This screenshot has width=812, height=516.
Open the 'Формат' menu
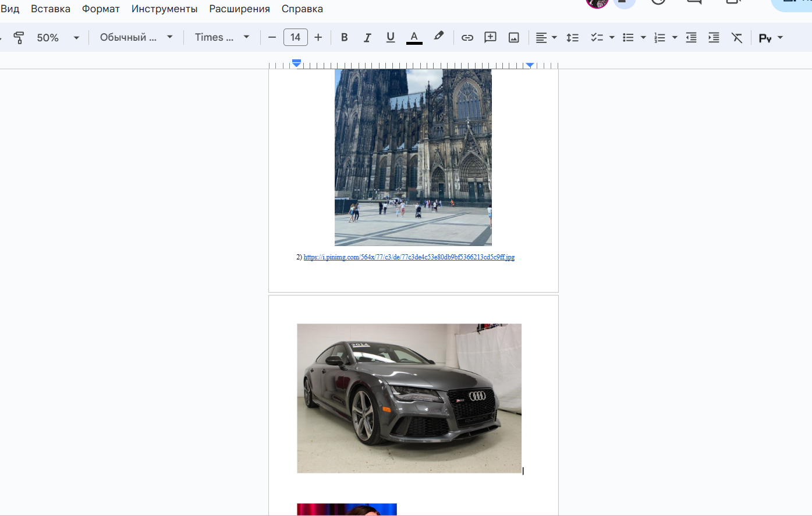(x=101, y=9)
